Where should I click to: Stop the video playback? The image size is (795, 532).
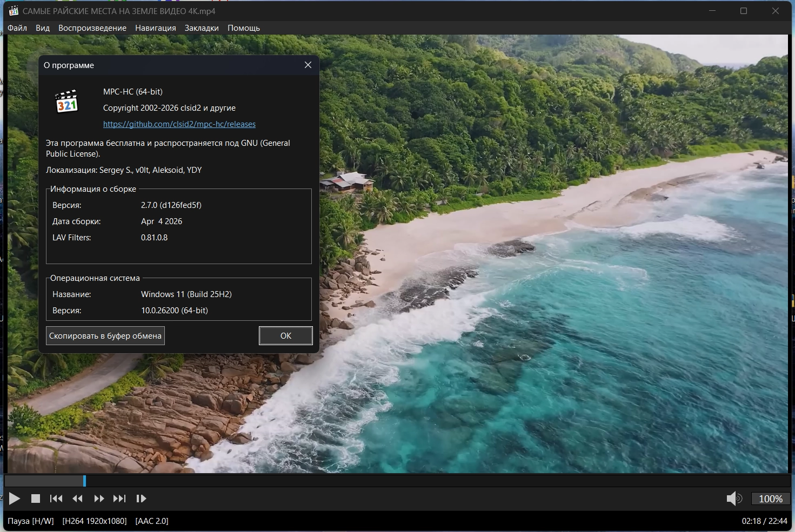click(36, 499)
